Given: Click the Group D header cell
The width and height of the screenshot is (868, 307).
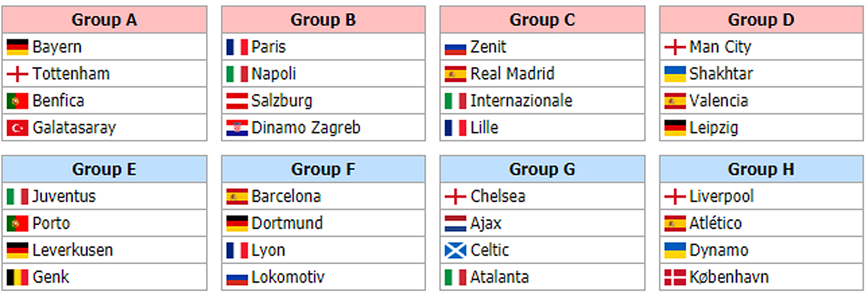Looking at the screenshot, I should (761, 20).
